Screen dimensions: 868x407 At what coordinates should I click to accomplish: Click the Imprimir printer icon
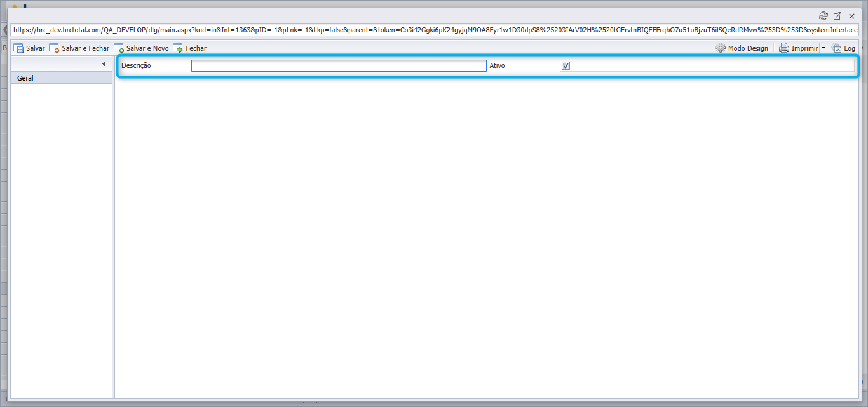click(784, 48)
